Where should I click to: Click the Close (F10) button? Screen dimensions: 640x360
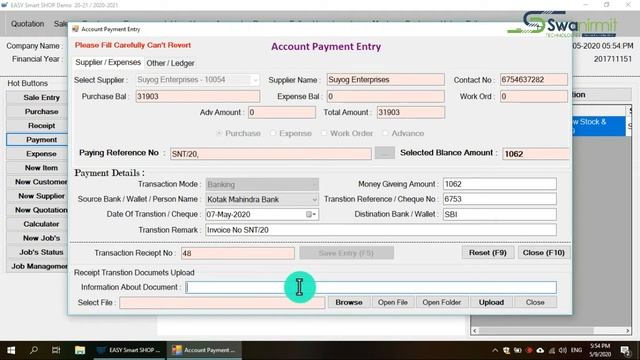pos(544,253)
